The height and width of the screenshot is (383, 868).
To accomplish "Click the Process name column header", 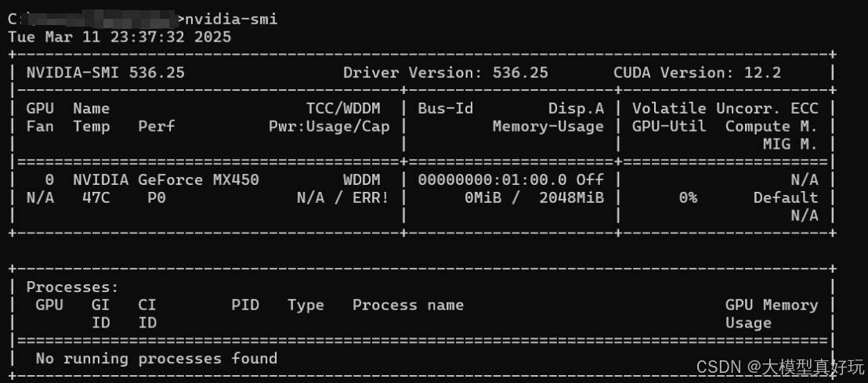I will point(408,305).
